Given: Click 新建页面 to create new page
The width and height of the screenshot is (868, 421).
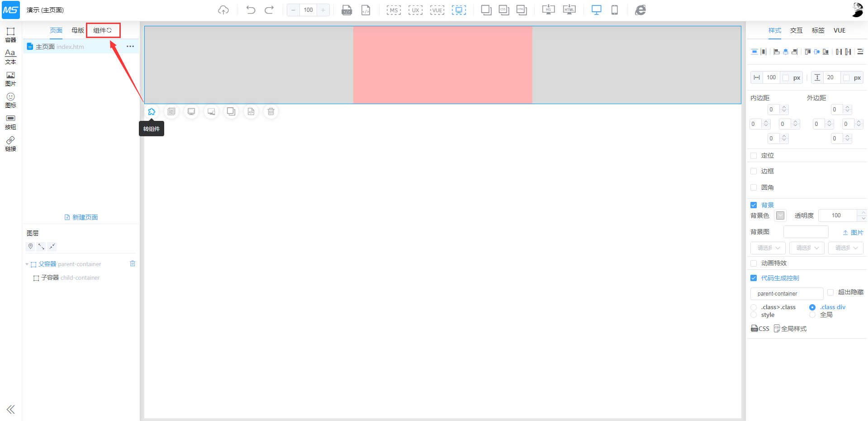Looking at the screenshot, I should coord(81,217).
